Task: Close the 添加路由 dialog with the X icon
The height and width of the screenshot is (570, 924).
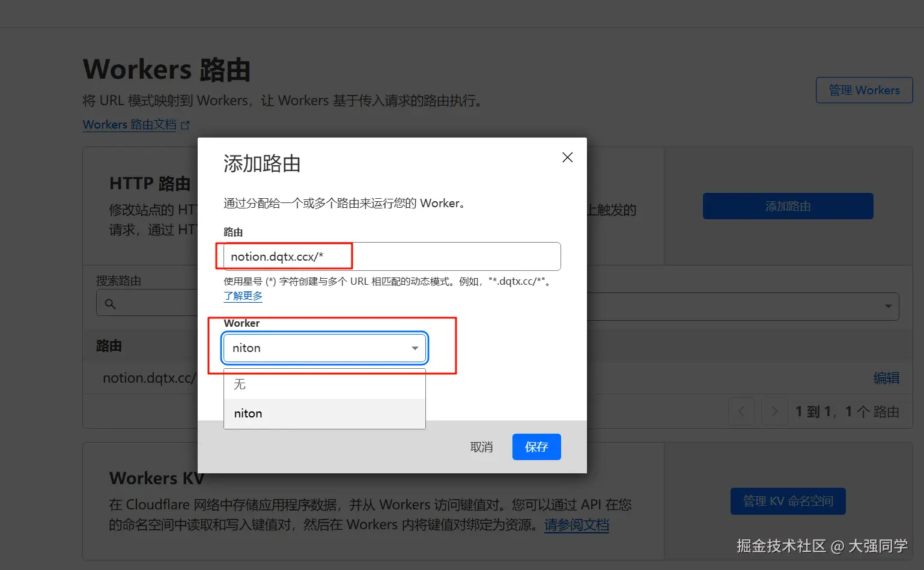Action: coord(567,157)
